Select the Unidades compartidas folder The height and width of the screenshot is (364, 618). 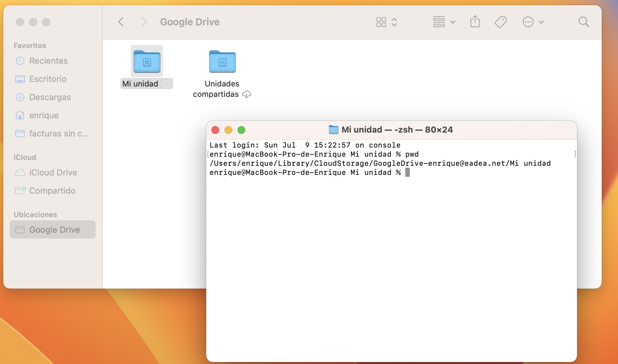[x=222, y=62]
